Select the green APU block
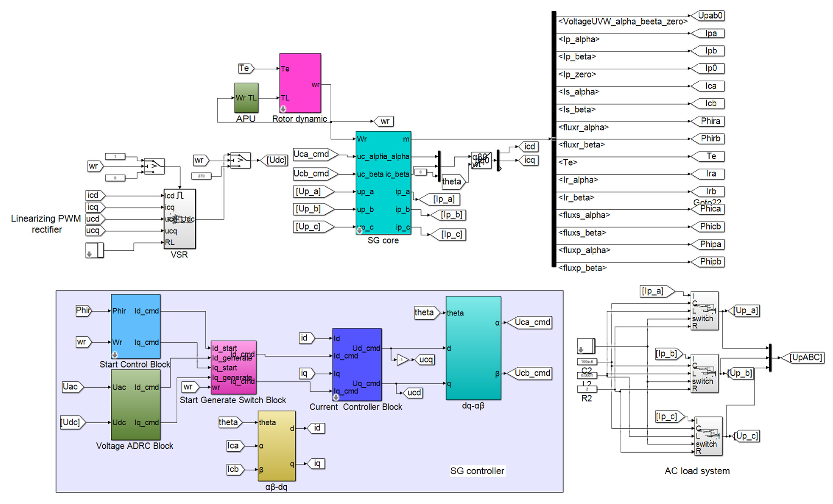This screenshot has width=833, height=504. [x=246, y=98]
